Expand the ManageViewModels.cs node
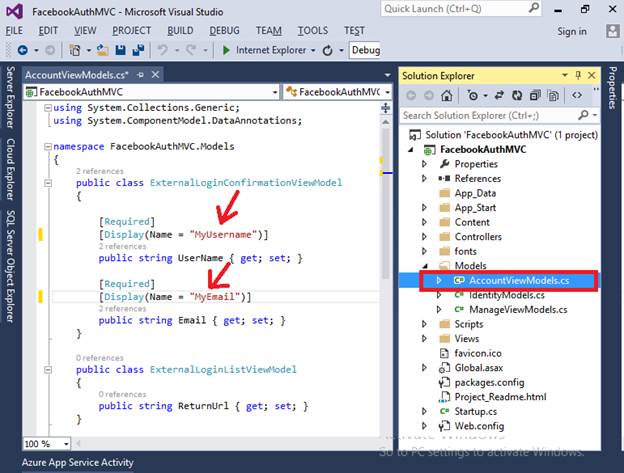The height and width of the screenshot is (473, 624). click(439, 309)
